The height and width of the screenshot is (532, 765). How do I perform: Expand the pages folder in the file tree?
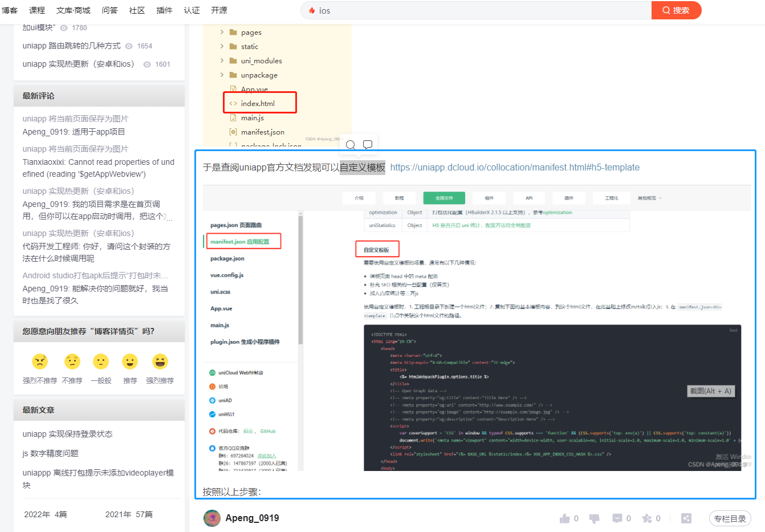tap(223, 32)
